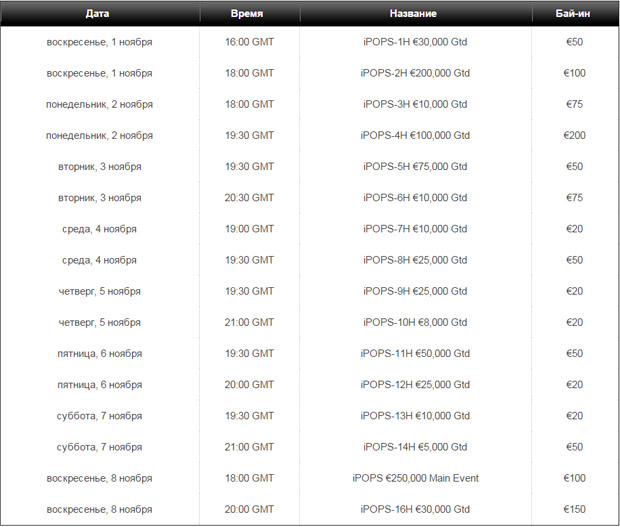Click the date cell of iPOPS-9H row
Screen dimensions: 620x527
(x=100, y=291)
